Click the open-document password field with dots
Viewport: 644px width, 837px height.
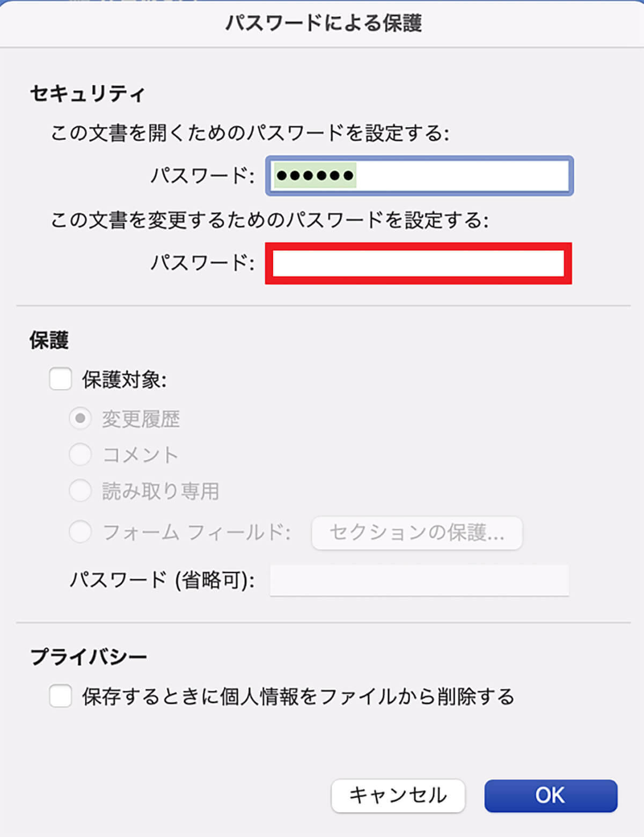pos(419,176)
